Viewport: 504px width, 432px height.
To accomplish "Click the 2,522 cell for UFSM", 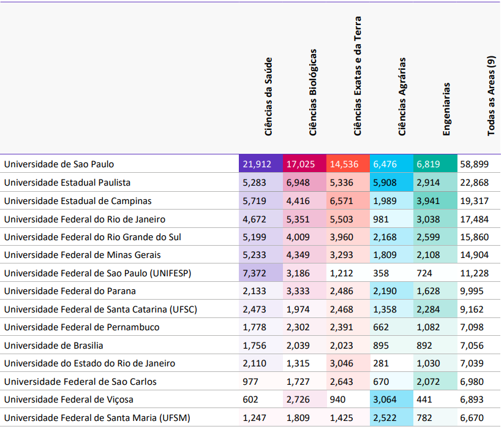I will (391, 417).
